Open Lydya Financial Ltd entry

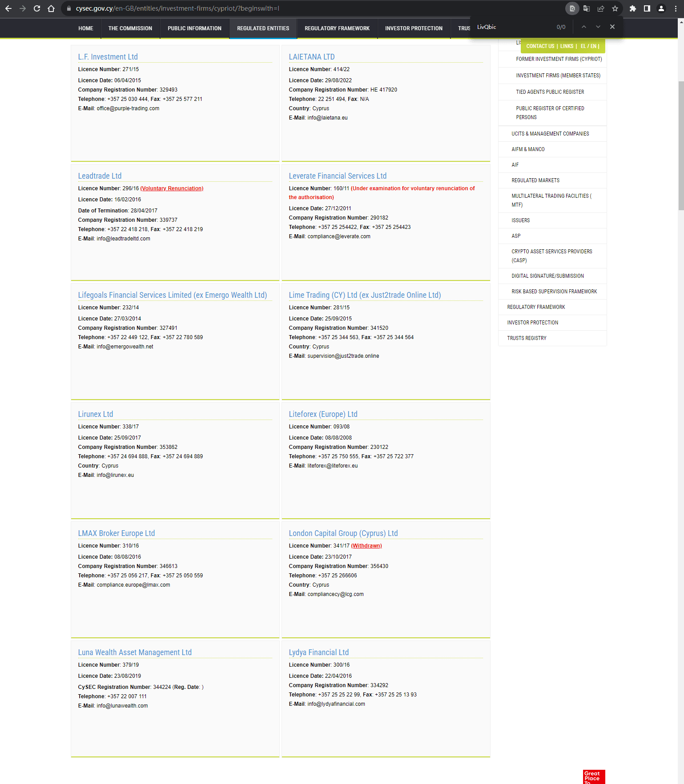tap(319, 652)
